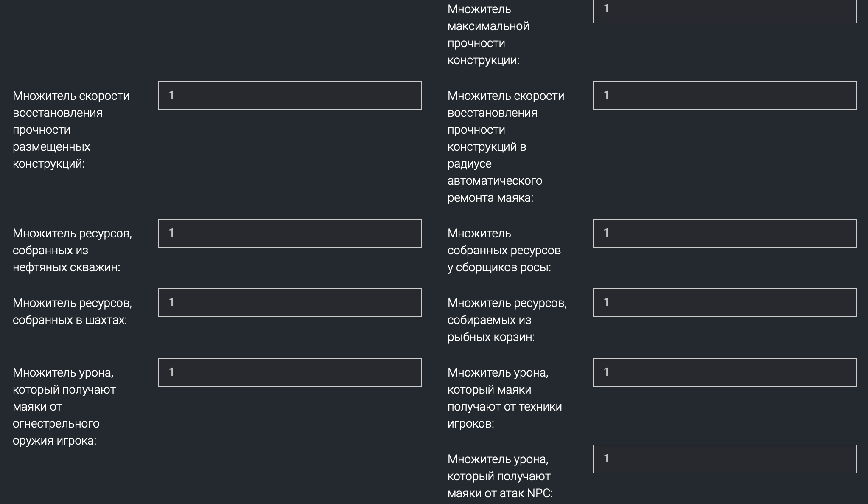Click the fish baskets resource multiplier input
Image resolution: width=868 pixels, height=504 pixels.
tap(724, 303)
